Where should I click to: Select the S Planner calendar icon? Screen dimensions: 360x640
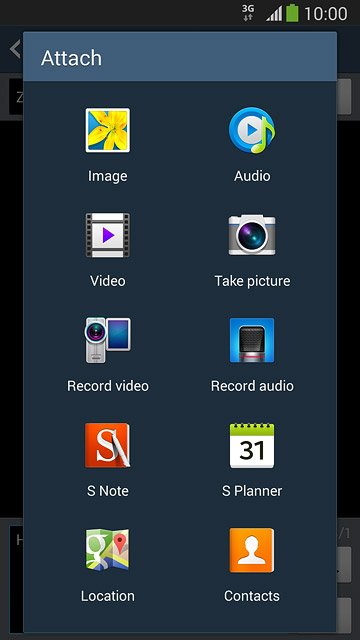252,445
